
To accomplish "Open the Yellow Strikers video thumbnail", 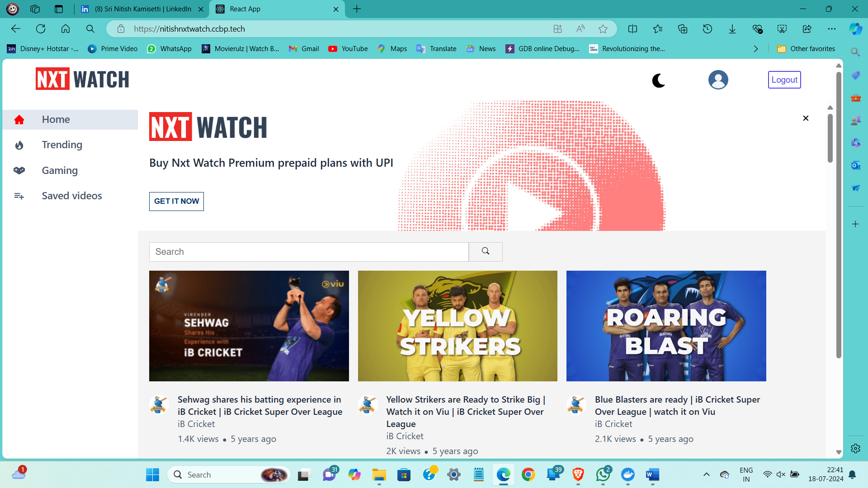I will (458, 326).
